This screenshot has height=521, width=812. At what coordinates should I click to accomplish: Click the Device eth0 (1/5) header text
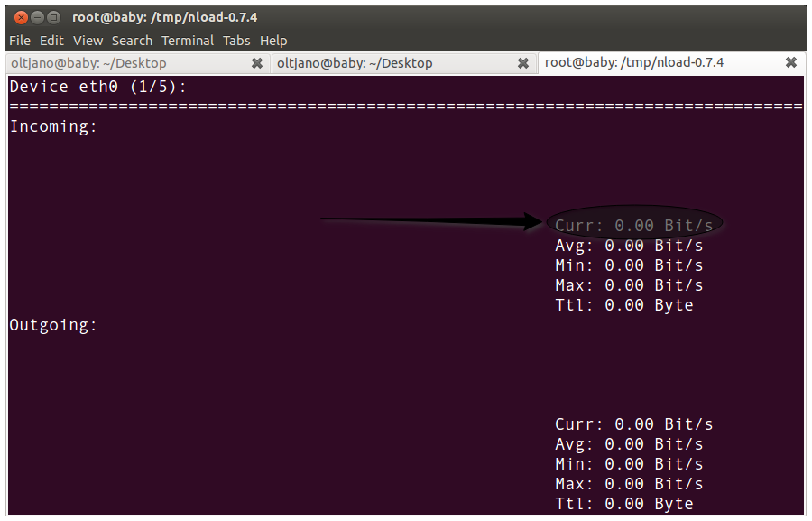(x=99, y=86)
